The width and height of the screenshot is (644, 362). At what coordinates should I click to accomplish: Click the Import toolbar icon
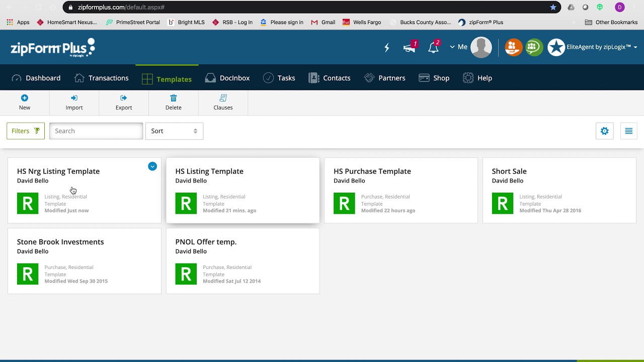tap(74, 98)
